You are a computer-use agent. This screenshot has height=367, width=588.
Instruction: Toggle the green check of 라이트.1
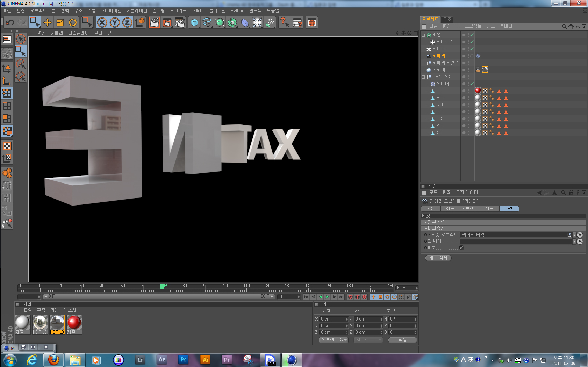tap(472, 42)
